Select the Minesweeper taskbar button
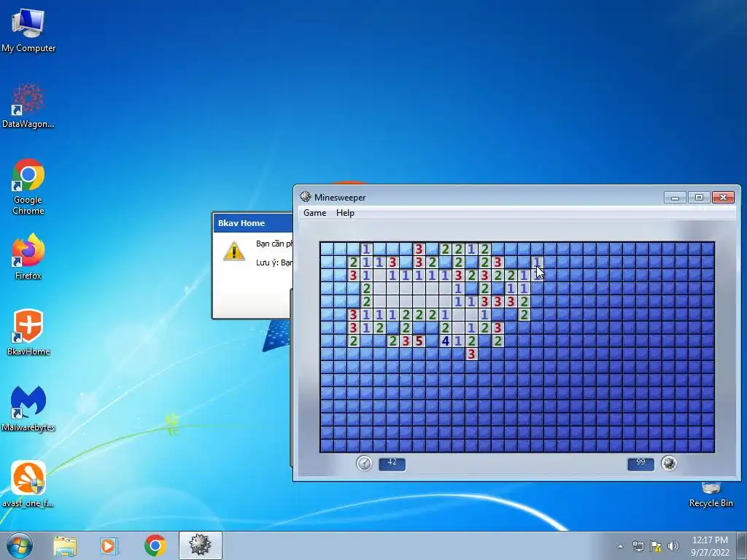 pos(200,545)
